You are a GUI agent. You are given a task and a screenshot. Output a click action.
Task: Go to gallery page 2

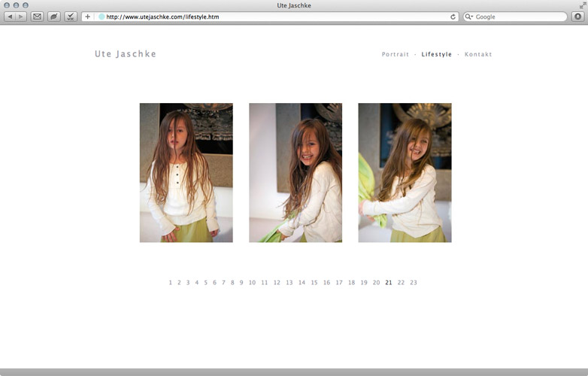coord(179,283)
